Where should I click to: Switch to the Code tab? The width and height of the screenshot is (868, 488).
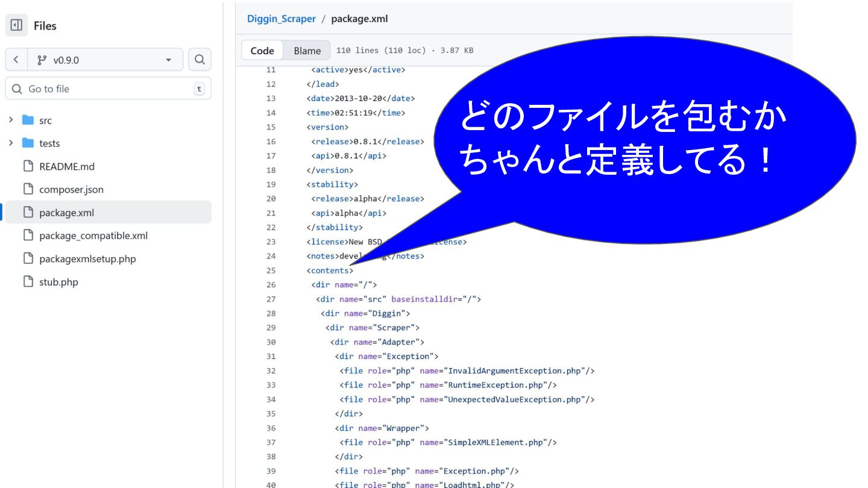tap(262, 51)
